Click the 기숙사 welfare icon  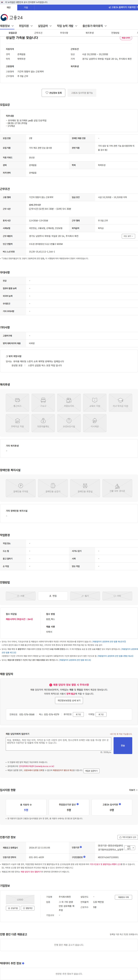tap(43, 403)
